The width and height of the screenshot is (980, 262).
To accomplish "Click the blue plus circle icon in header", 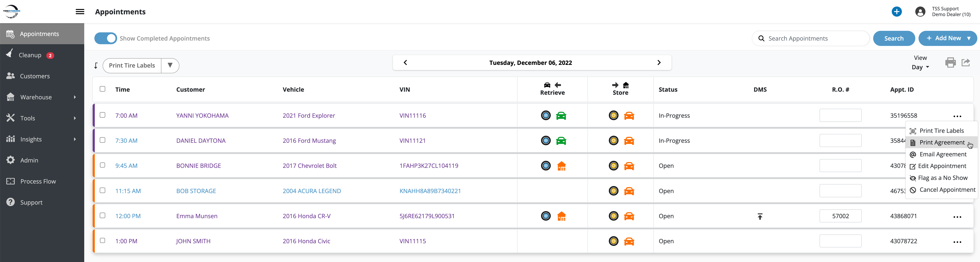I will pos(896,12).
